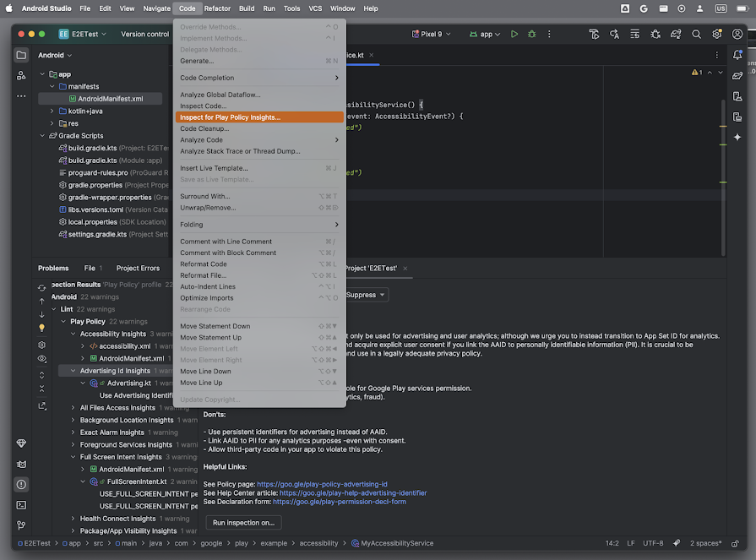Collapse the Gradle Scripts tree node

pyautogui.click(x=42, y=136)
